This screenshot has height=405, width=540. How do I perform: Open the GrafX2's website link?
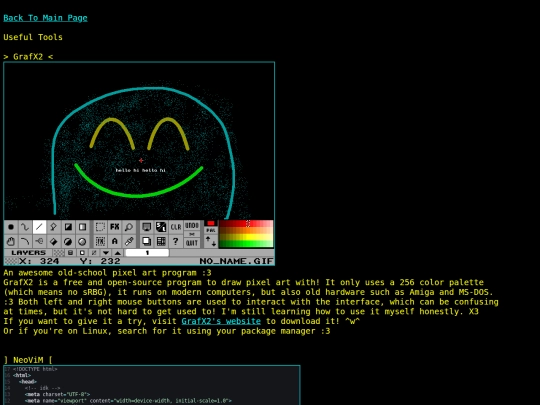pyautogui.click(x=221, y=321)
